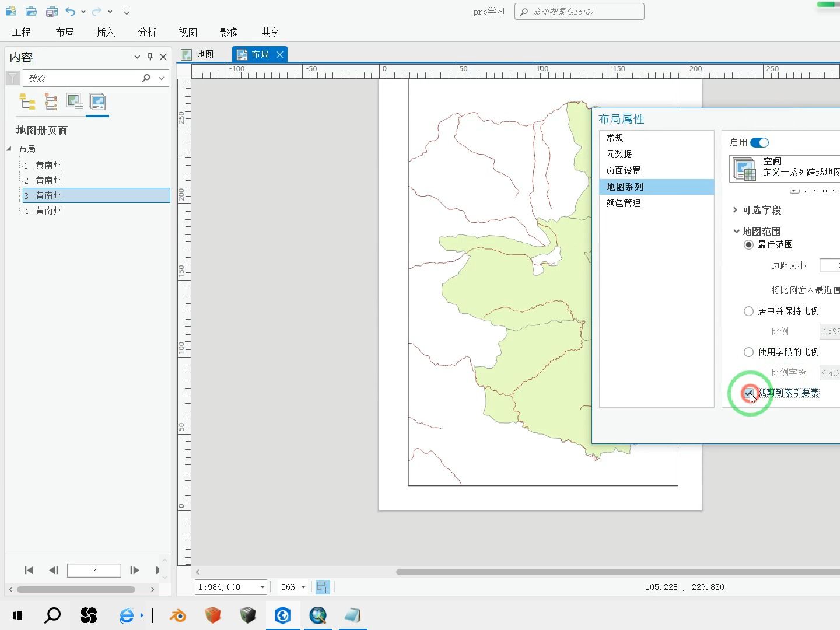Go to next map series page

[135, 570]
